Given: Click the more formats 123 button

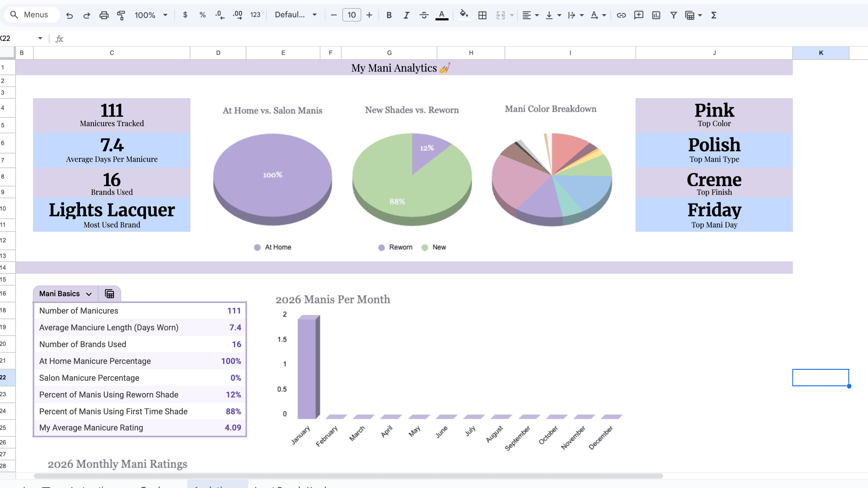Looking at the screenshot, I should click(255, 15).
